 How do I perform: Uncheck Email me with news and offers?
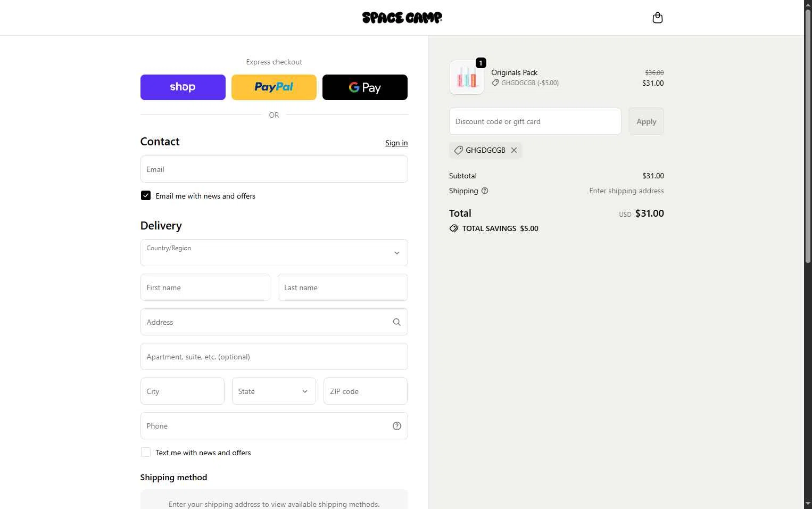[146, 195]
